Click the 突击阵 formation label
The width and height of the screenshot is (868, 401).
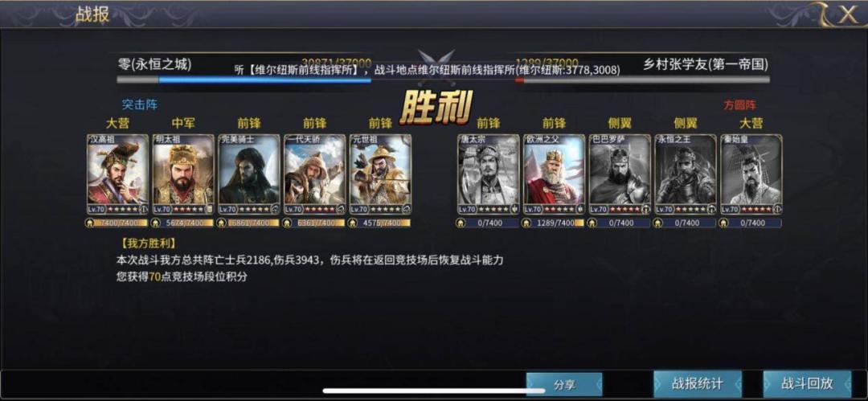click(140, 104)
